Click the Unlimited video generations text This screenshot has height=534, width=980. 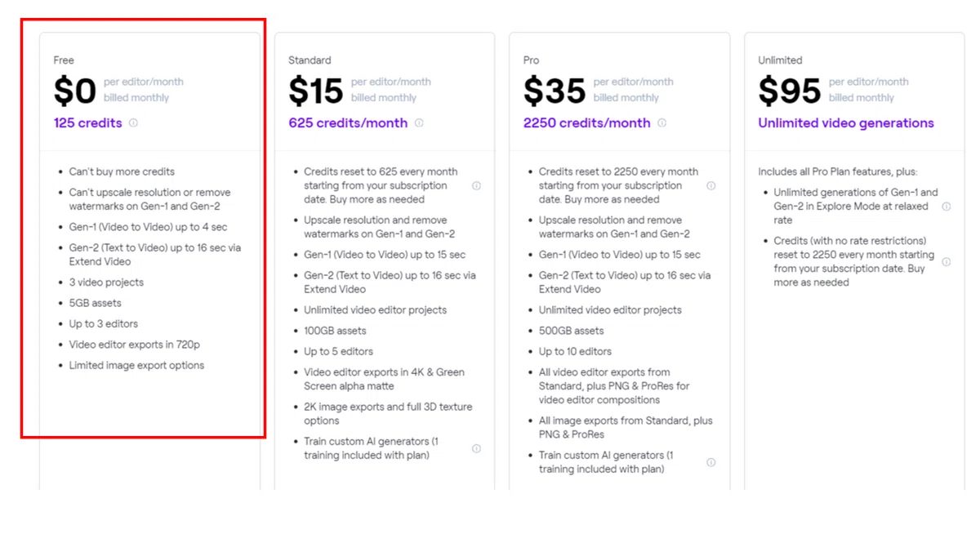point(846,123)
